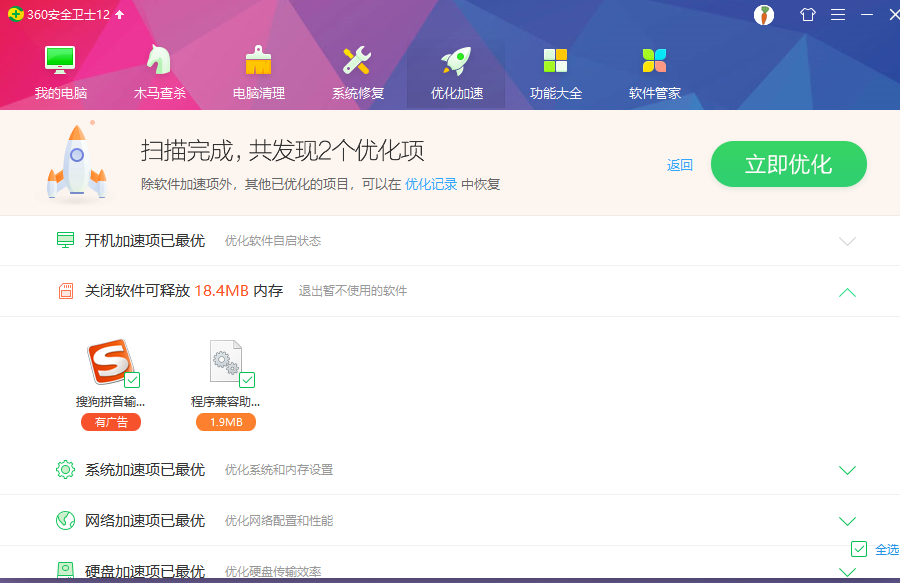Open the main hamburger menu
Screen dimensions: 900x583
tap(838, 14)
